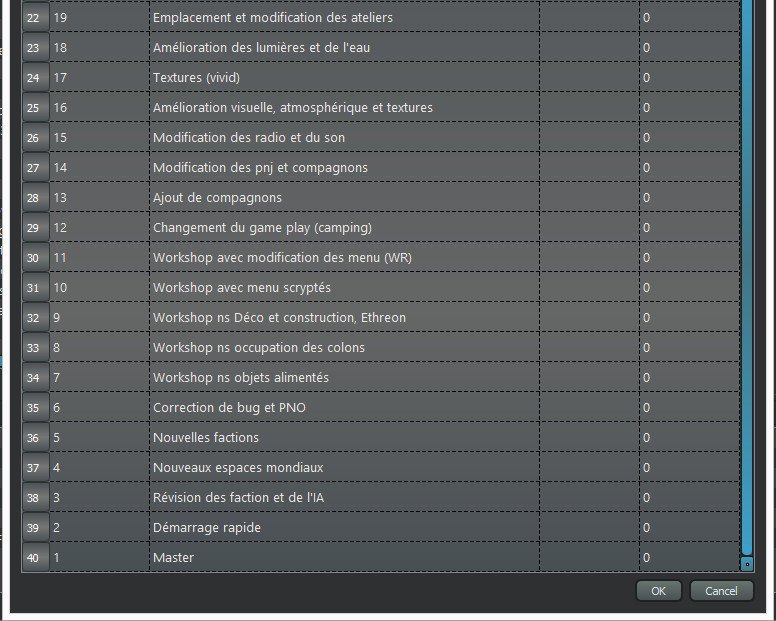The height and width of the screenshot is (621, 776).
Task: Click the Correction de bug et PNO cell
Action: point(344,408)
